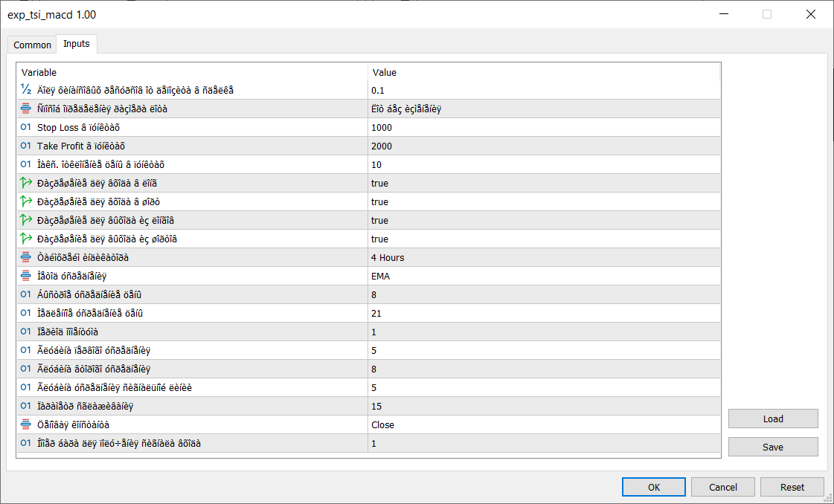Click the enum icon on the 4 Hours row
Viewport: 834px width, 504px height.
coord(26,257)
